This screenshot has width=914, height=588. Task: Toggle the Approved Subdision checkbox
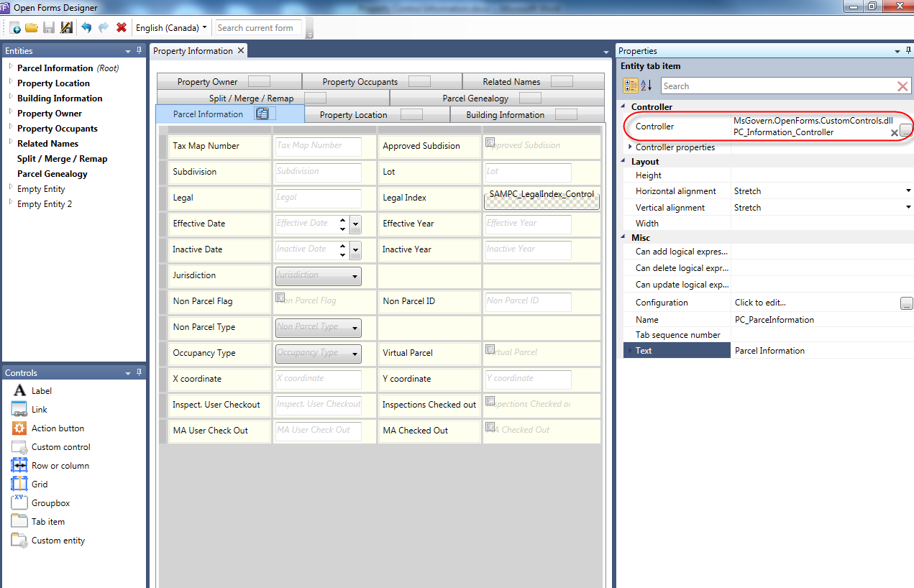[490, 142]
